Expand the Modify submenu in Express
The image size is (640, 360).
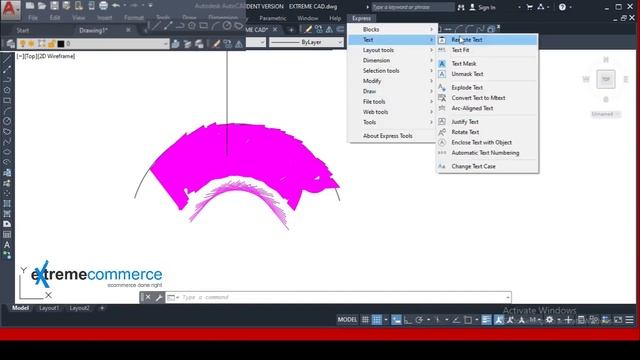click(392, 81)
